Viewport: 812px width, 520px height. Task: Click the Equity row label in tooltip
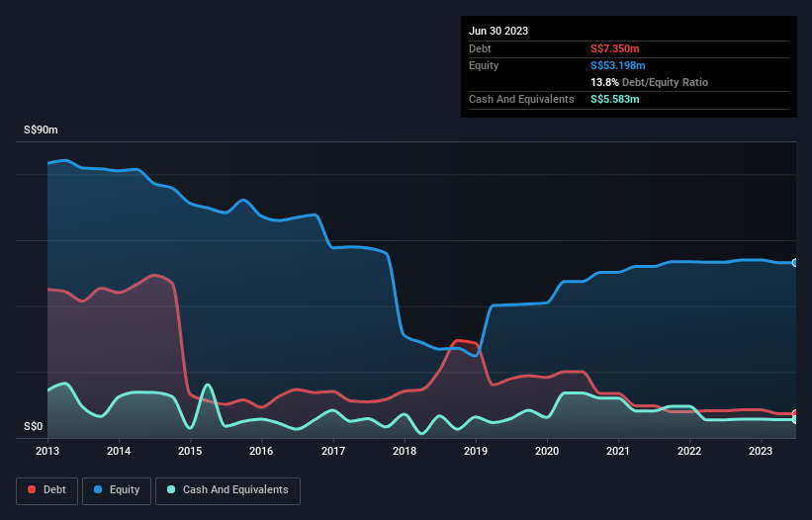pyautogui.click(x=484, y=65)
